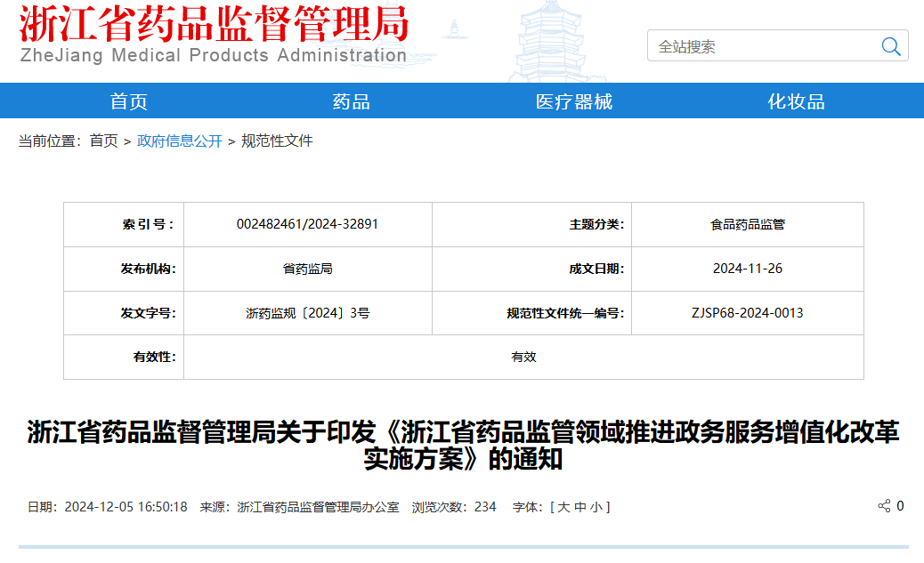Click the document number 浙药监规〔2024〕3号

click(307, 313)
